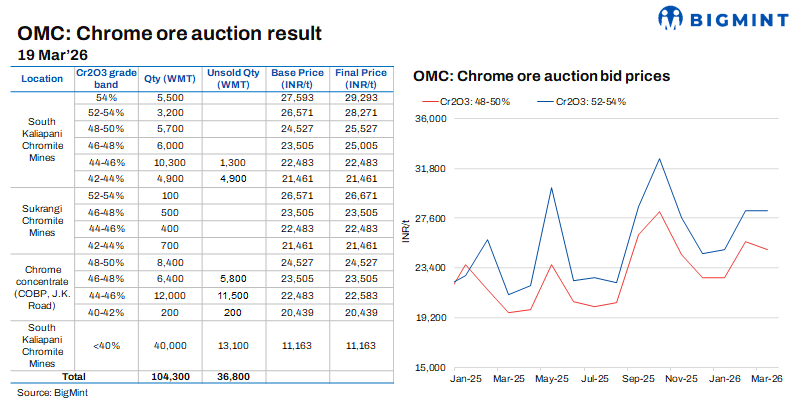
Task: Click the Total row label
Action: tap(74, 376)
